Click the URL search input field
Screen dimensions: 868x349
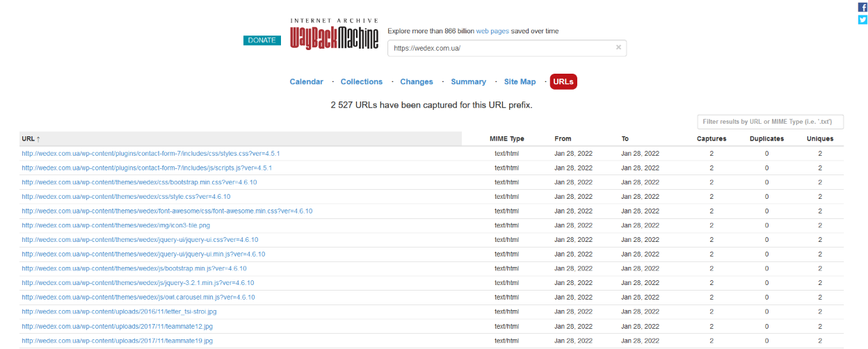(507, 48)
